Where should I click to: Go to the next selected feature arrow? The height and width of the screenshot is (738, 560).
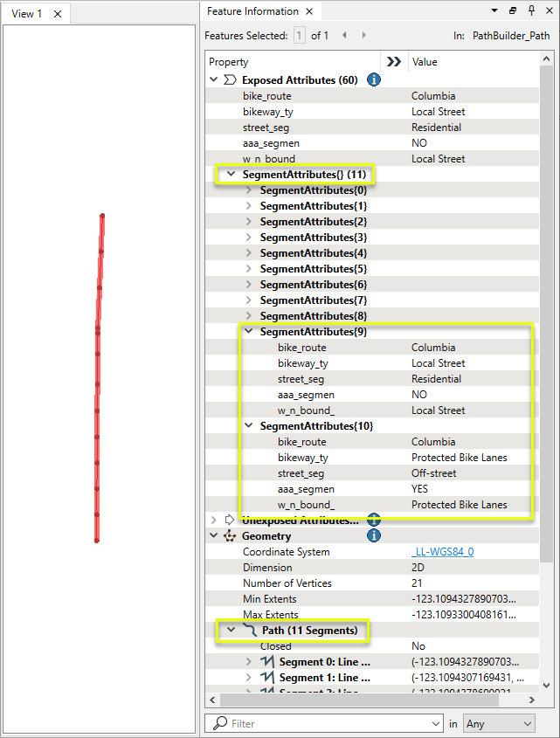click(364, 36)
